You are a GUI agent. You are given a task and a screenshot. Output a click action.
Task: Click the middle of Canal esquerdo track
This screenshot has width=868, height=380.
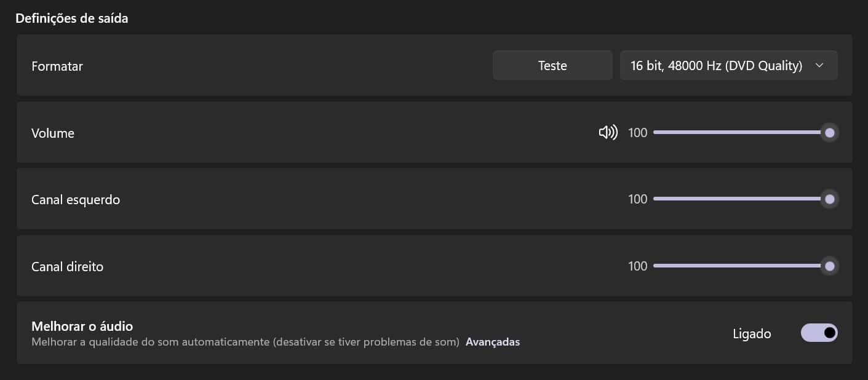click(741, 199)
